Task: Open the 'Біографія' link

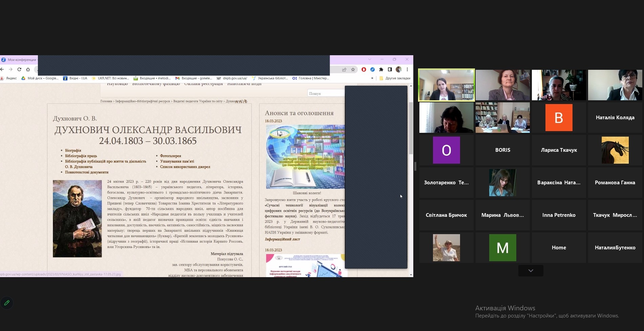Action: [x=73, y=150]
